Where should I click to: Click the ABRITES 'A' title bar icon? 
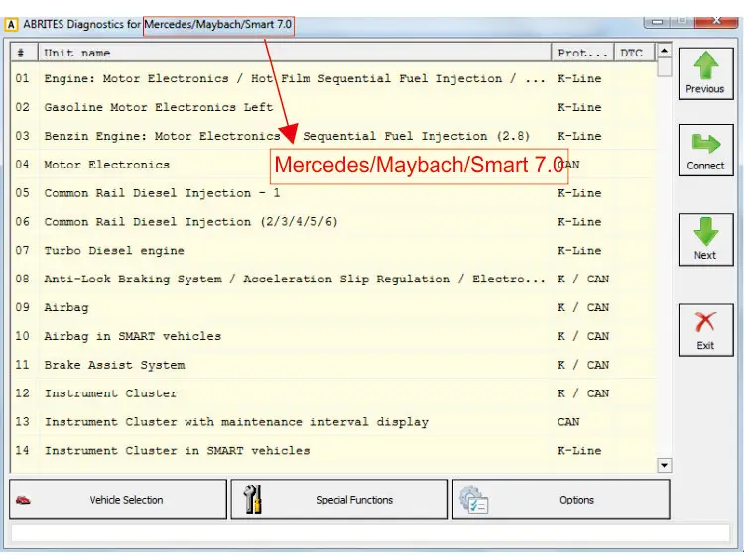click(x=11, y=24)
